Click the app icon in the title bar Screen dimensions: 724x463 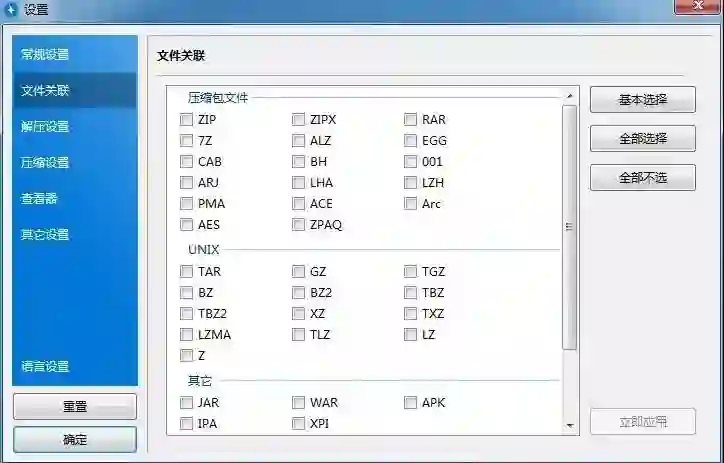[12, 9]
